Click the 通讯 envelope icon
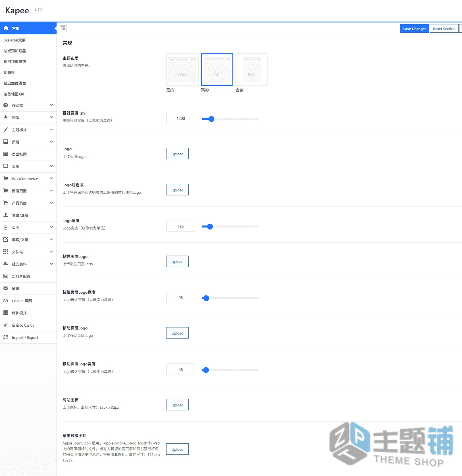 click(x=6, y=288)
